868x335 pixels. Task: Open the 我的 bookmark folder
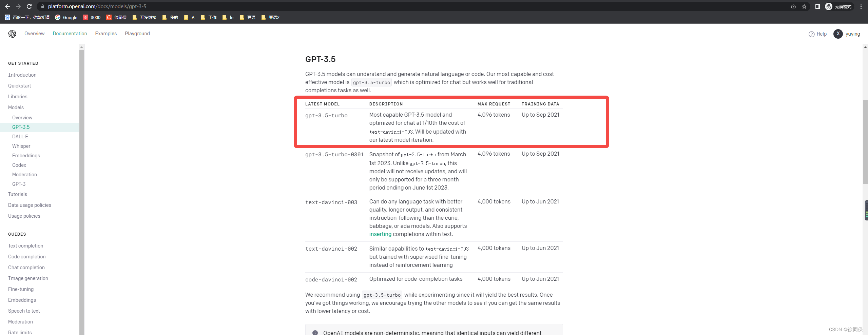point(170,17)
